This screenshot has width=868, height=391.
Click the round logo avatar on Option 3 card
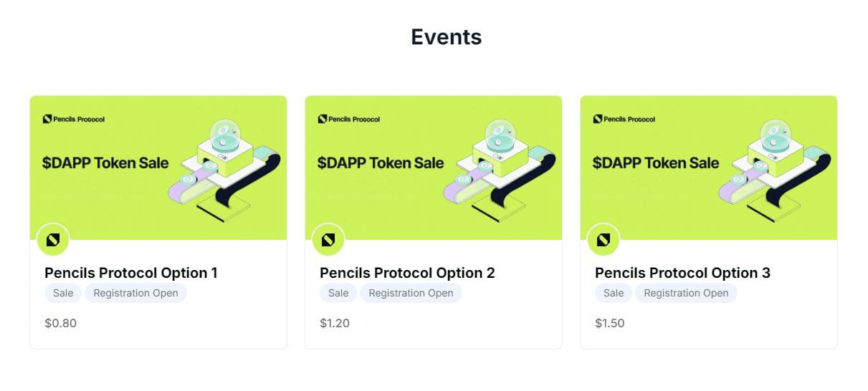604,240
